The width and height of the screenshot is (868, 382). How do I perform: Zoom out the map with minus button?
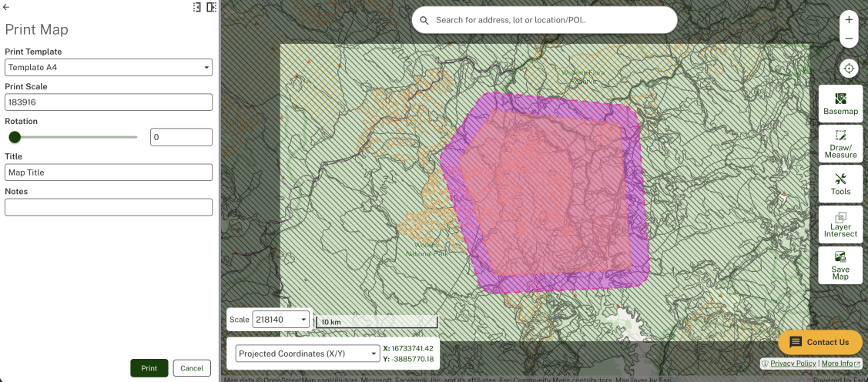(849, 39)
